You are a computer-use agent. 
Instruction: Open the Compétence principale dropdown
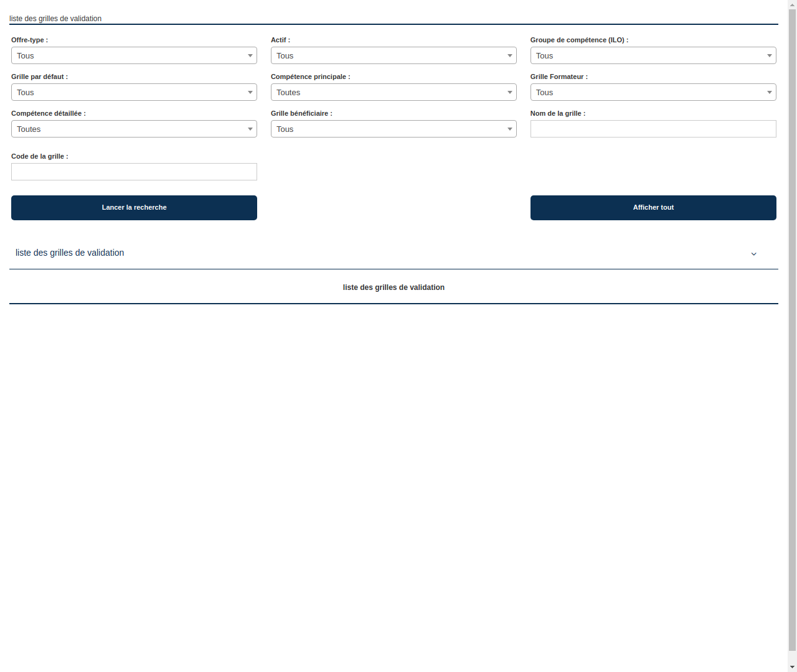(394, 92)
